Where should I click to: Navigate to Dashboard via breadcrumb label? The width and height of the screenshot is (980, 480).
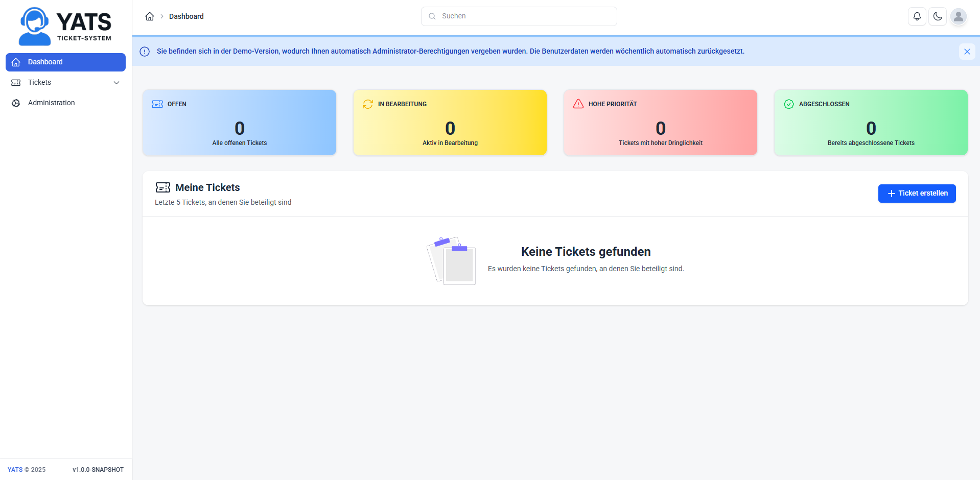[x=185, y=16]
